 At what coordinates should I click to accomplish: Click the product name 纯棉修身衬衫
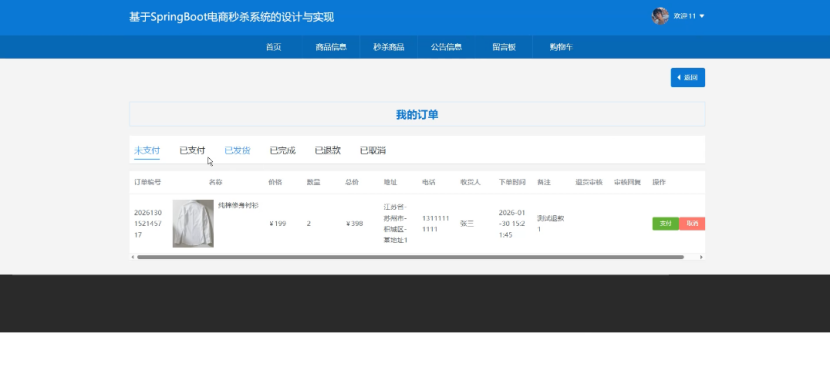(238, 205)
